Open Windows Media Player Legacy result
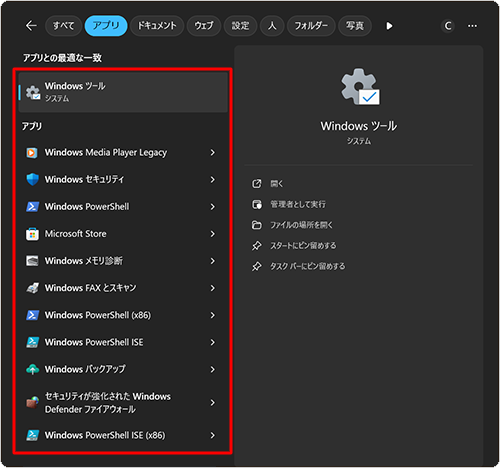 [106, 153]
